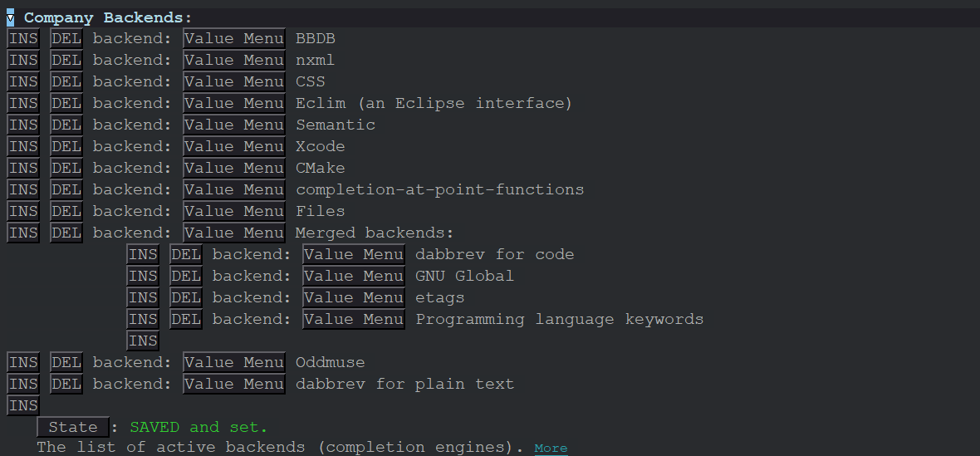Click the INS button below Programming language keywords

click(x=143, y=341)
